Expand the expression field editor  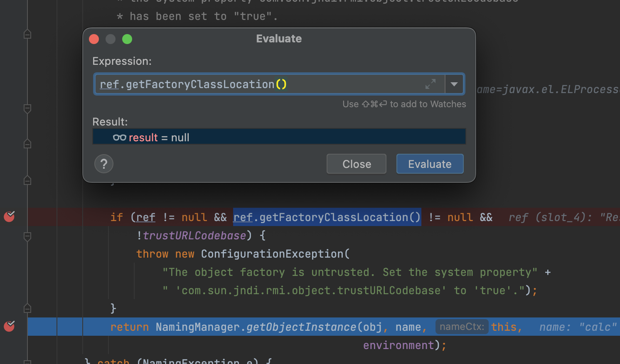pos(431,84)
